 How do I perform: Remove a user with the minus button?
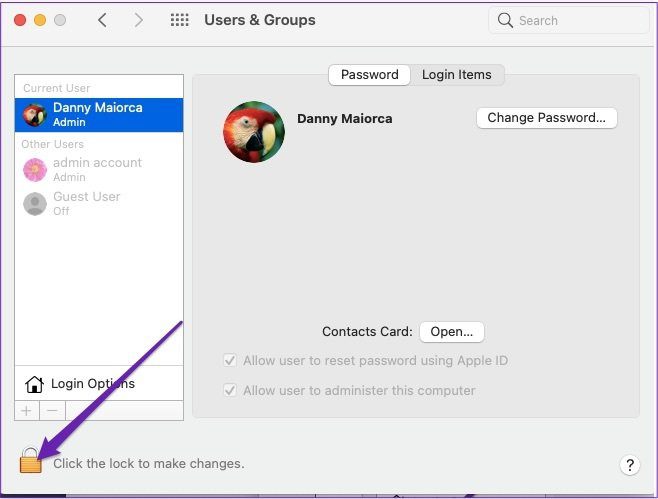tap(52, 410)
